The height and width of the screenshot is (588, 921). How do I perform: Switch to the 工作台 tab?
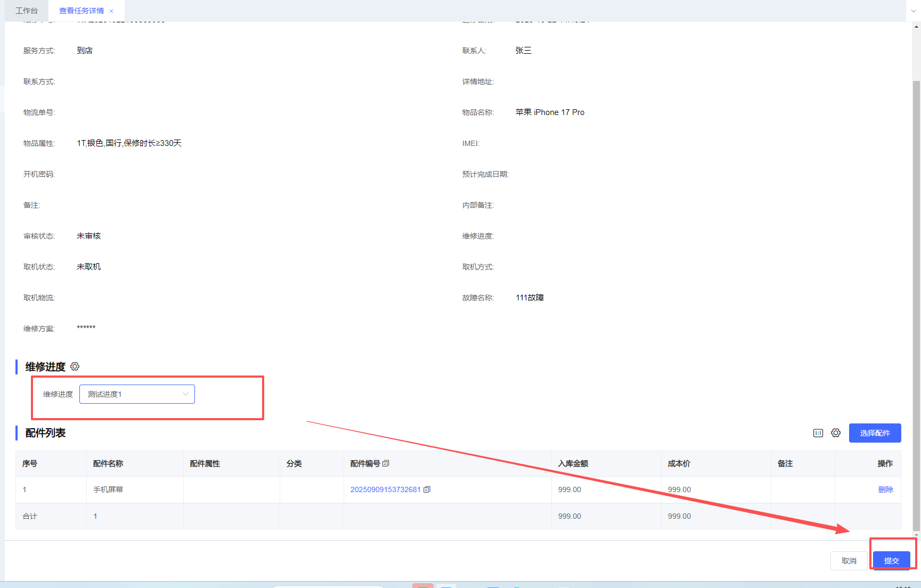27,11
